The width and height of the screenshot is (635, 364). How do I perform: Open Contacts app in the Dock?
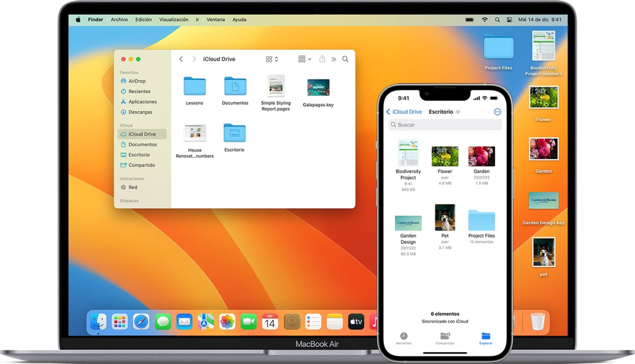[292, 322]
